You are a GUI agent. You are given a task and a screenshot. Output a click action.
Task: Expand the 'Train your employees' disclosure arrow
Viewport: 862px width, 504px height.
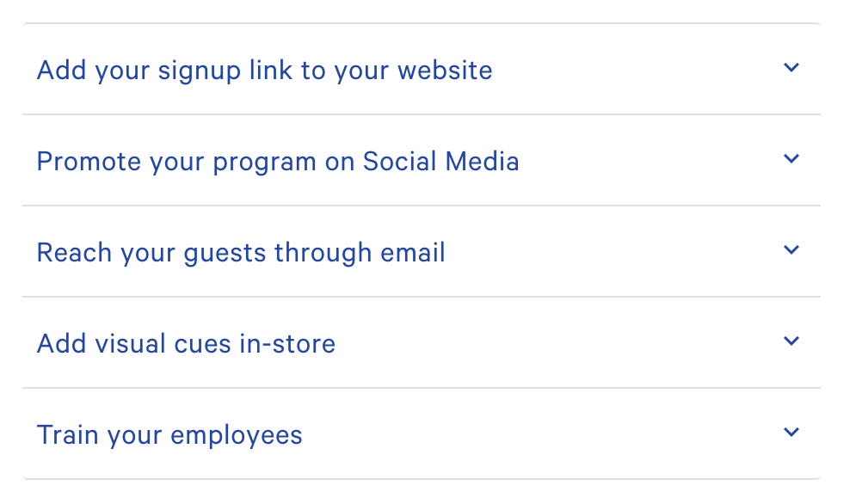[791, 433]
